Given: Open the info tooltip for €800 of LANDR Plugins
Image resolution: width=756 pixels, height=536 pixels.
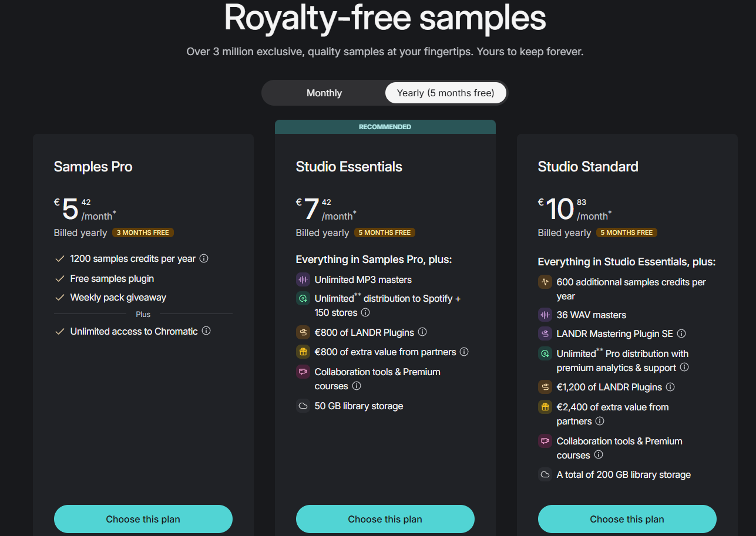Looking at the screenshot, I should pos(422,332).
